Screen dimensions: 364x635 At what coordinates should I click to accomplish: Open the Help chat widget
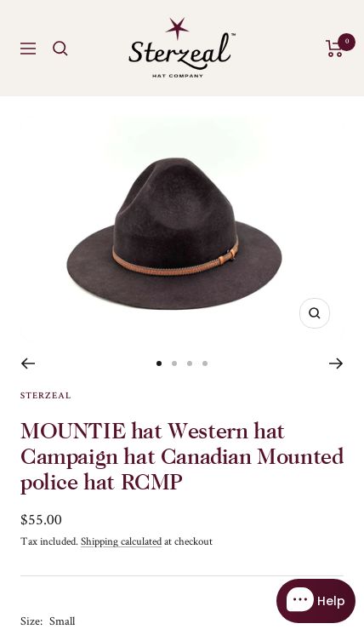316,601
